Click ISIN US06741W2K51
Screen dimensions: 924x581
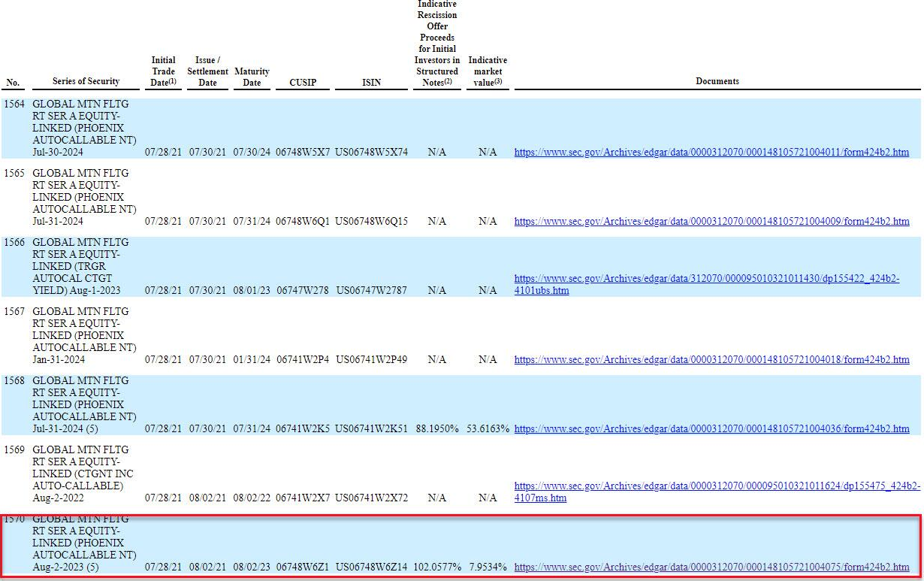pyautogui.click(x=372, y=428)
